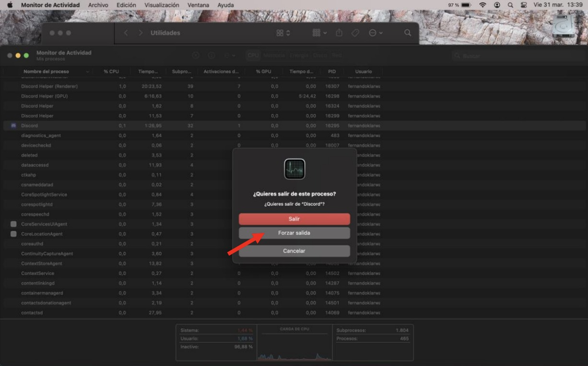The image size is (588, 366).
Task: Switch to the CPU tab
Action: click(253, 56)
